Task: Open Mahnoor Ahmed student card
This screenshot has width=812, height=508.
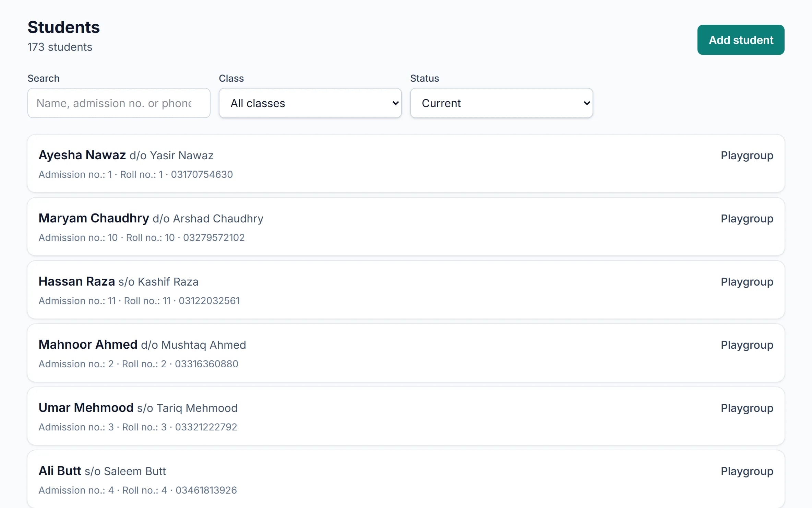Action: (x=406, y=353)
